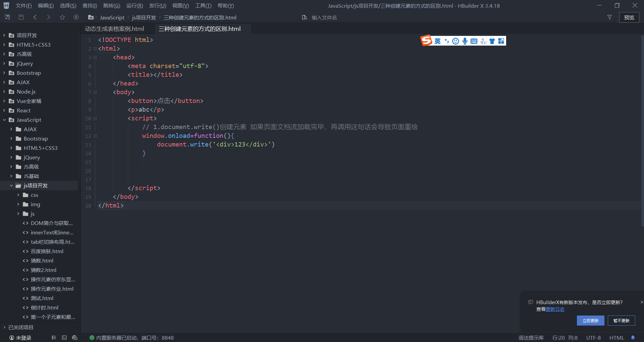This screenshot has width=644, height=342.
Task: Toggle Sogou input between Chinese and English
Action: click(437, 41)
